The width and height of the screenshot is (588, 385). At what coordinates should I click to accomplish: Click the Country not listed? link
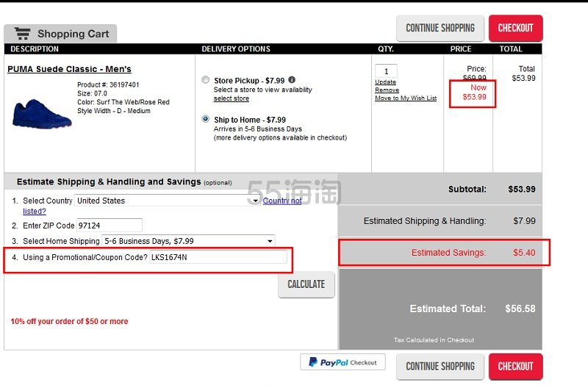pyautogui.click(x=282, y=201)
